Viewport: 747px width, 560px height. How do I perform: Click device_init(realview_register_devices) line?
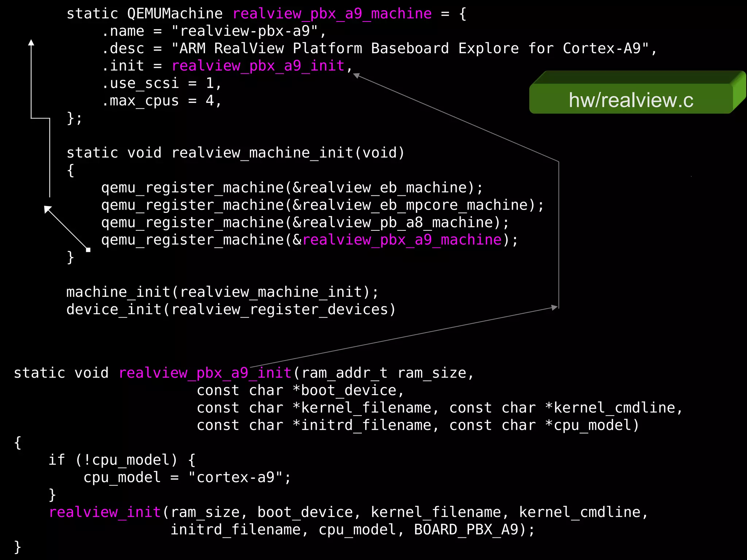[x=231, y=310]
